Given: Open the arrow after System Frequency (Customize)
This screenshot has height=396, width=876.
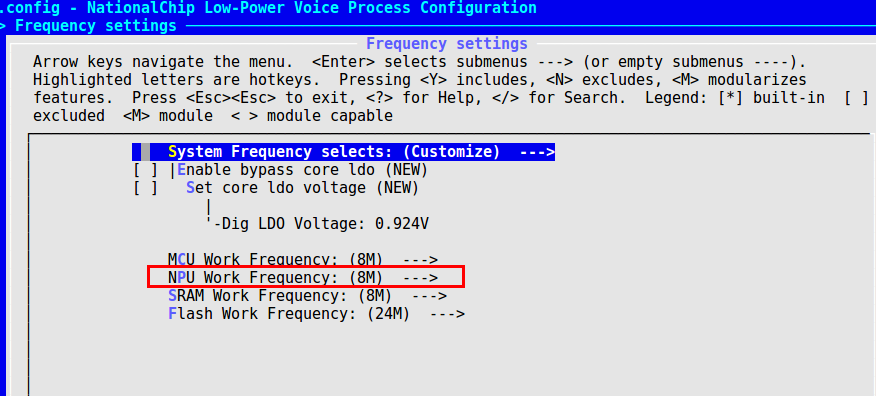Looking at the screenshot, I should click(537, 152).
